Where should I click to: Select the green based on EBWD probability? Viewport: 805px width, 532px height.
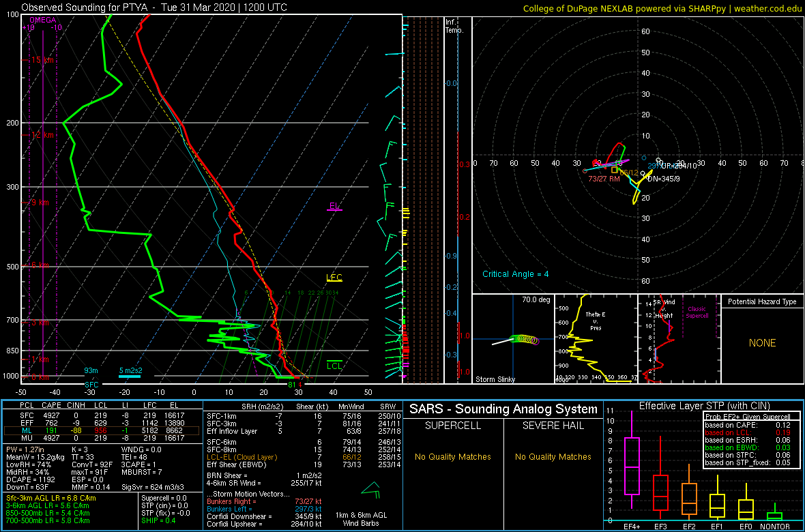tap(749, 449)
